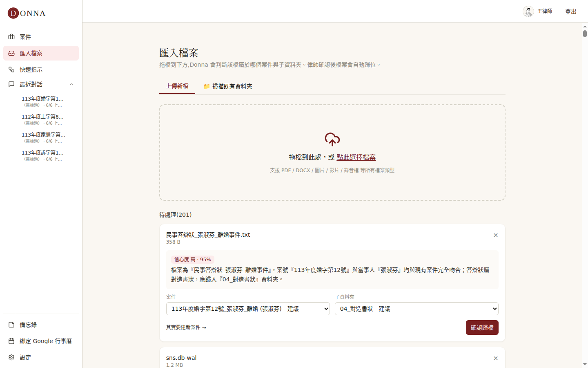This screenshot has height=368, width=588.
Task: Click the briefcase icon beside 案件
Action: 11,37
